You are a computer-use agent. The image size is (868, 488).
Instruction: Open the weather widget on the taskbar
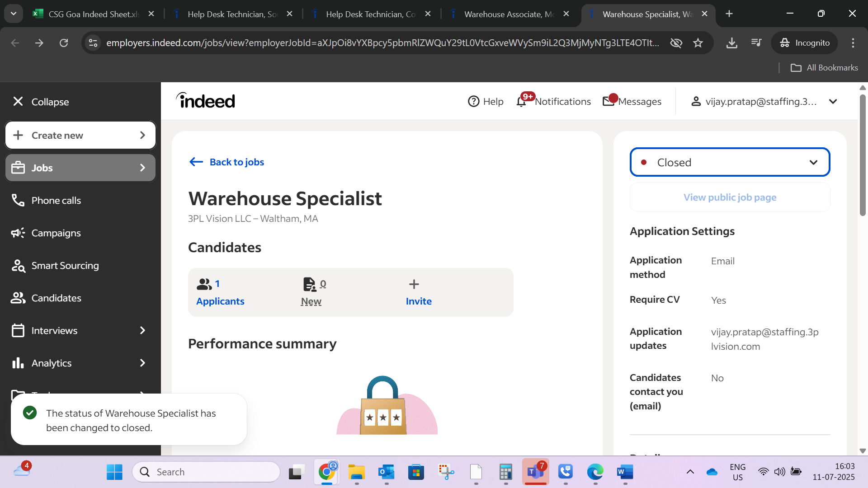click(x=22, y=471)
